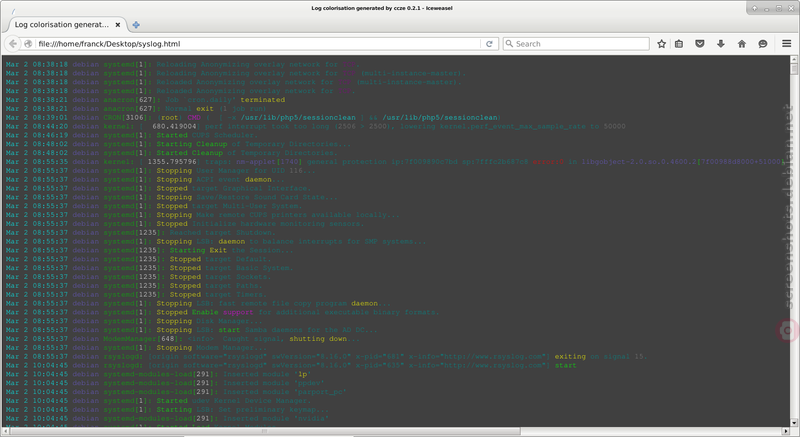Click 'shutting down' in ModemManager line

[318, 339]
